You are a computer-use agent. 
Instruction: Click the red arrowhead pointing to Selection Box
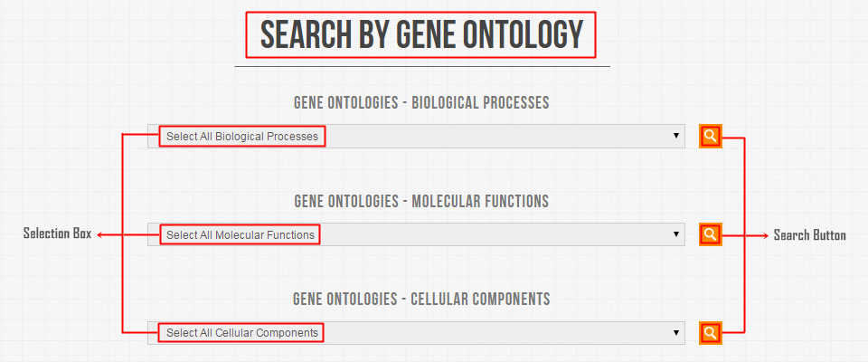[x=100, y=235]
